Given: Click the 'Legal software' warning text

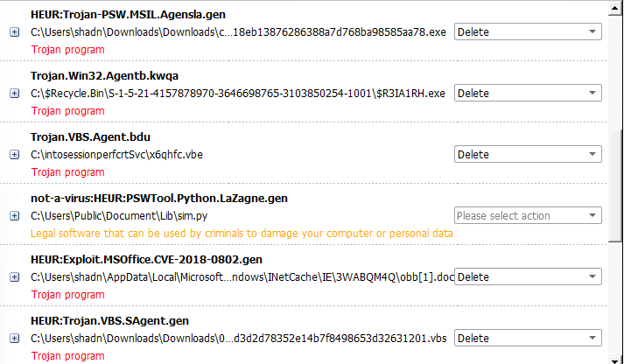Looking at the screenshot, I should [242, 234].
